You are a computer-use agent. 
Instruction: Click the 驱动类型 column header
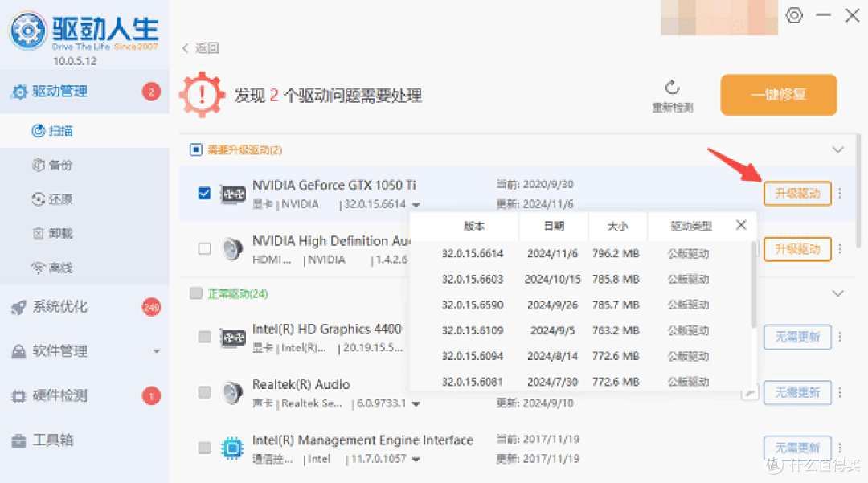pos(691,226)
